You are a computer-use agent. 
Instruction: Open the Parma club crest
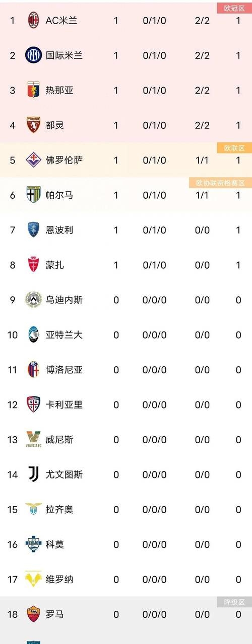click(x=33, y=195)
